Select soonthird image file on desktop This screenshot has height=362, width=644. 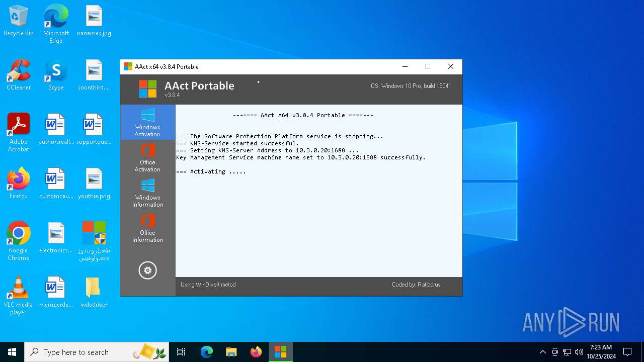(x=94, y=75)
